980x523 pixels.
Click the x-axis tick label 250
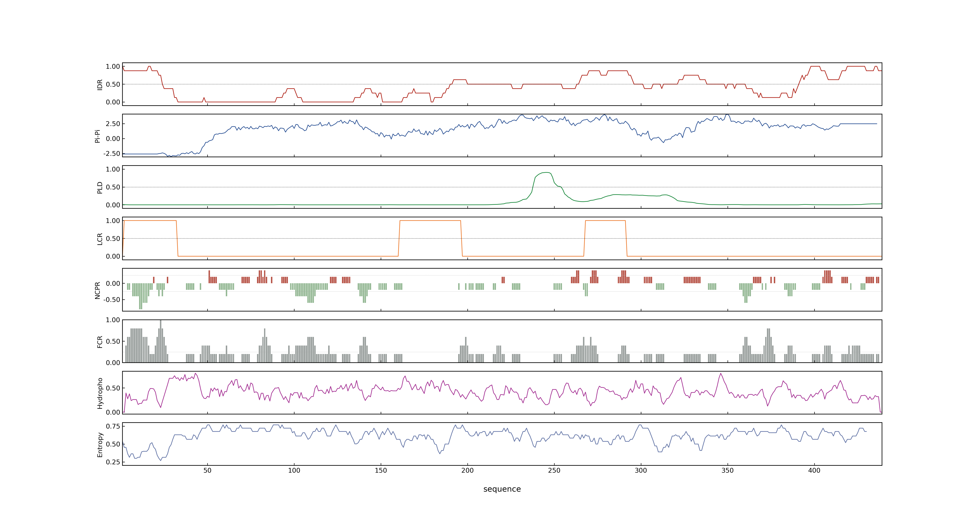pos(554,470)
